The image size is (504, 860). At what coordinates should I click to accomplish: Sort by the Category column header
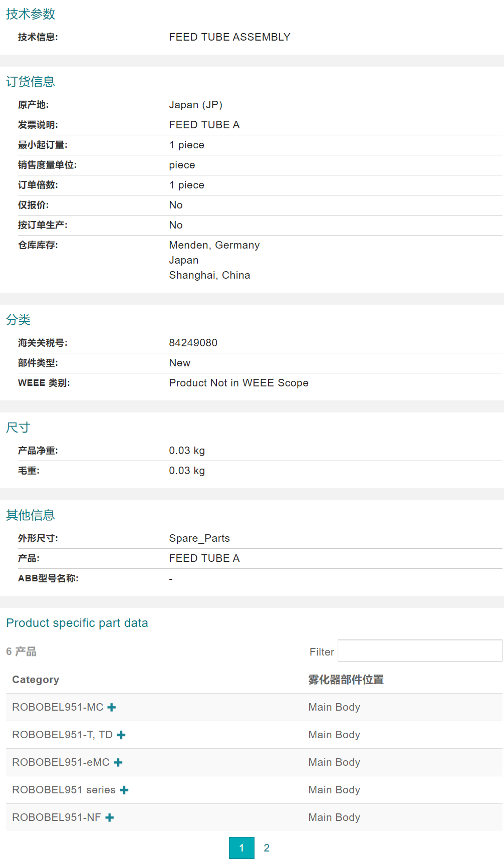tap(36, 680)
